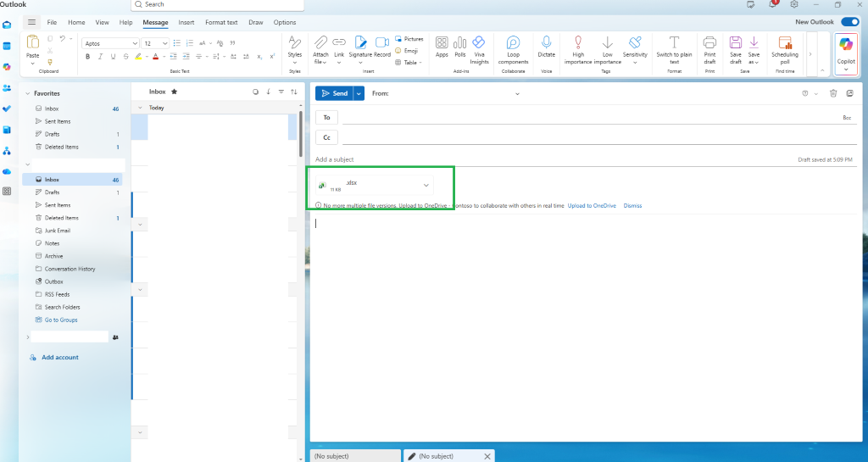Toggle superscript formatting
The height and width of the screenshot is (462, 868).
pos(272,57)
